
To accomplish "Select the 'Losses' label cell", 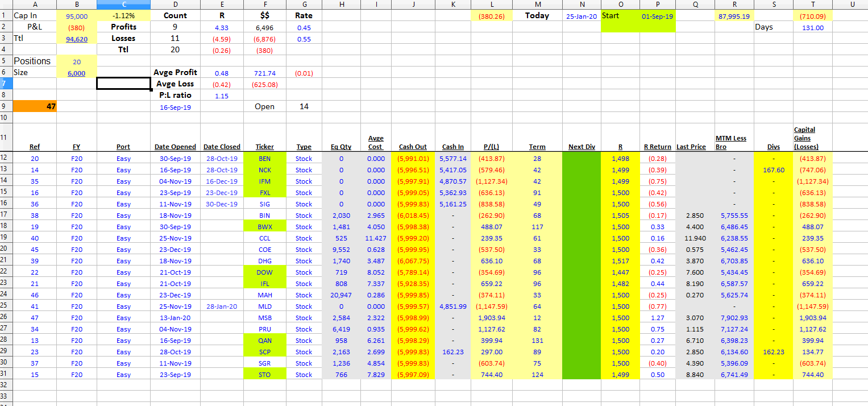I will (x=123, y=38).
